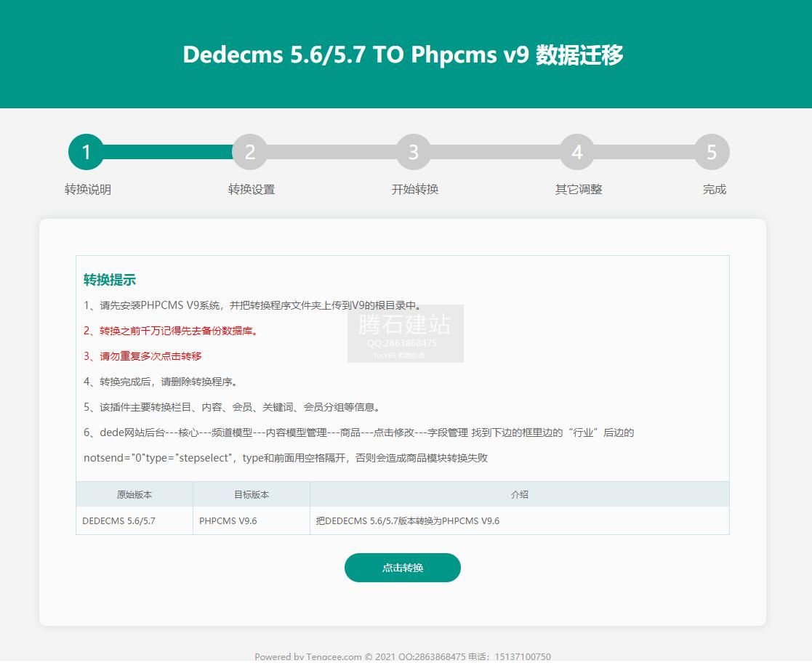Click the 介绍 column header
Viewport: 812px width, 668px height.
520,494
